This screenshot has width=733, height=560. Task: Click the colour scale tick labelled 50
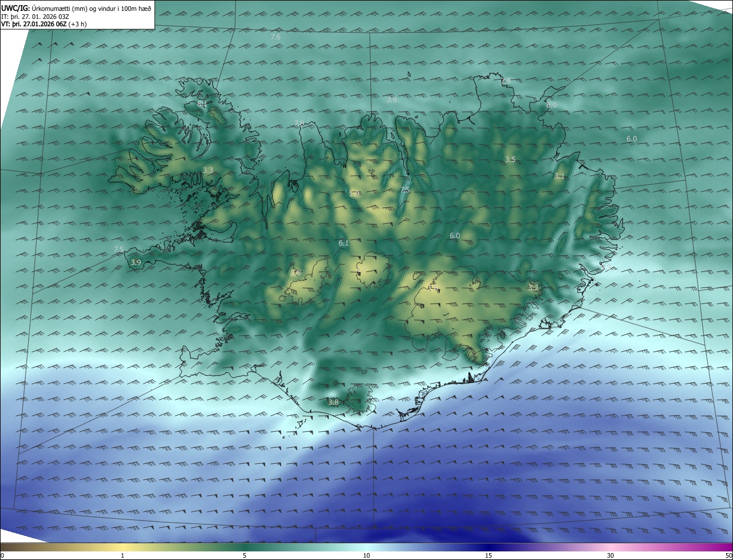coord(728,555)
